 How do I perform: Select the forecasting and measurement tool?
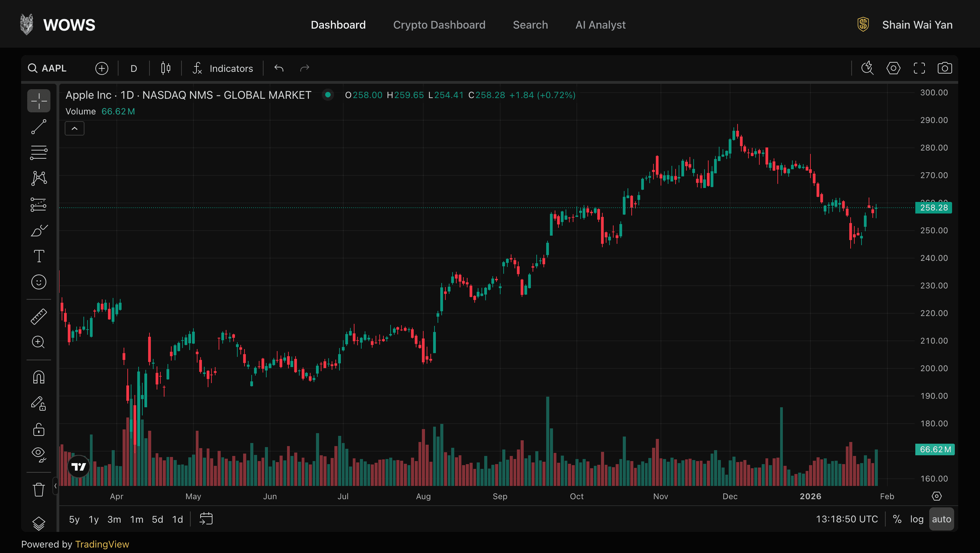click(x=39, y=204)
